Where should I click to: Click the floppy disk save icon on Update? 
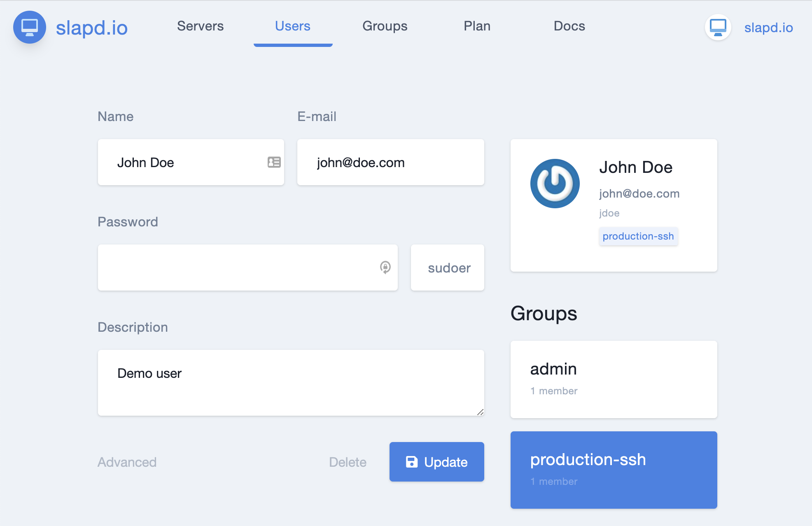(411, 462)
